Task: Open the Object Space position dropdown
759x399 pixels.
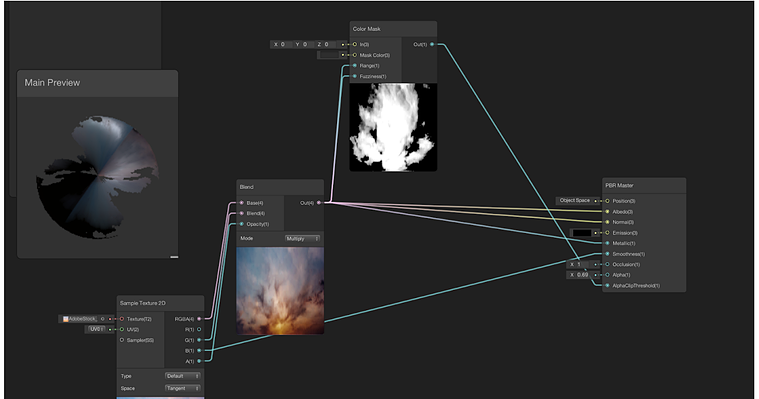Action: click(575, 200)
